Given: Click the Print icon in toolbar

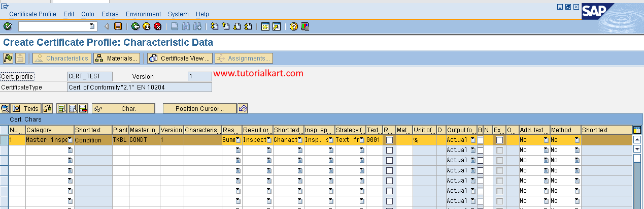Looking at the screenshot, I should point(175,26).
